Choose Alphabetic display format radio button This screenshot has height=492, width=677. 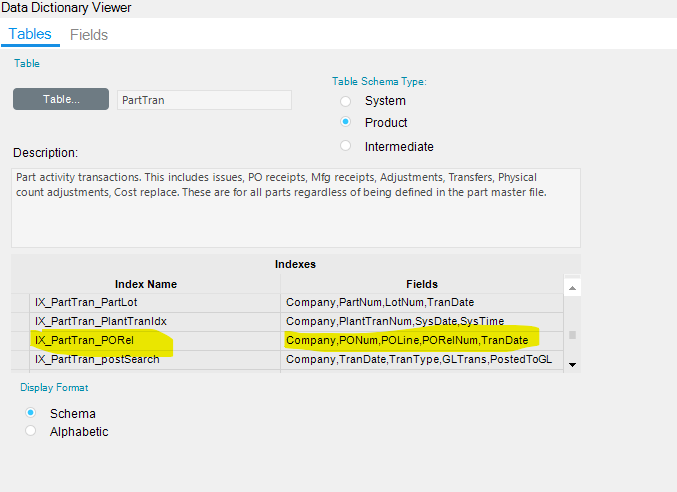pos(30,431)
